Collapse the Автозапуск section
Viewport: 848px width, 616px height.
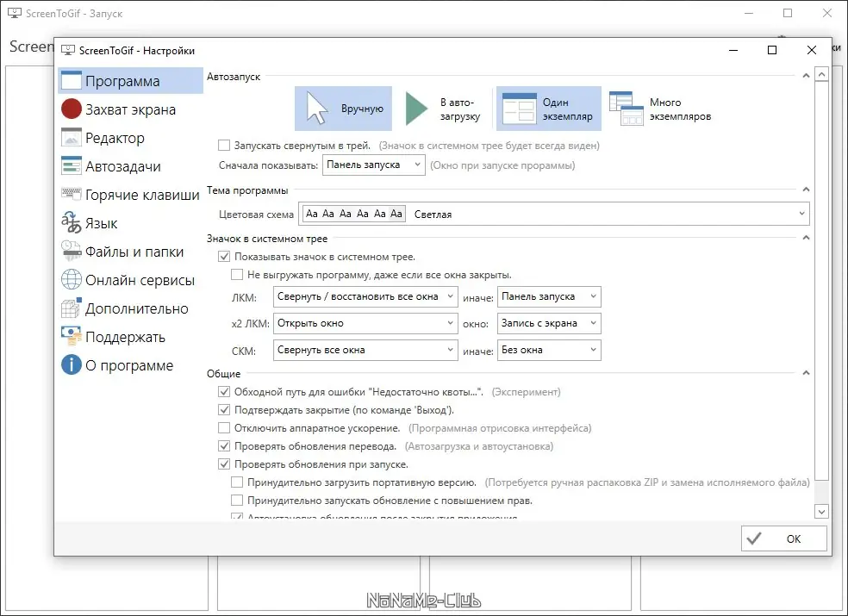pyautogui.click(x=806, y=76)
